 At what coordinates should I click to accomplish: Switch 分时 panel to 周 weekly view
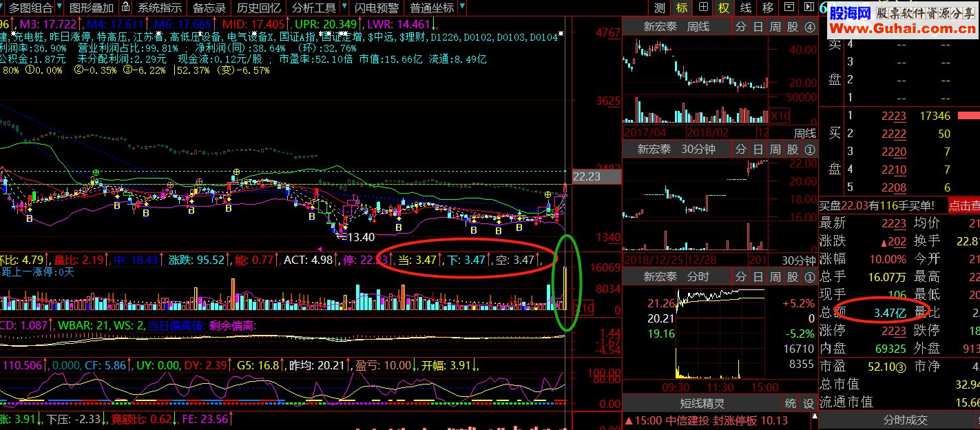tap(775, 276)
